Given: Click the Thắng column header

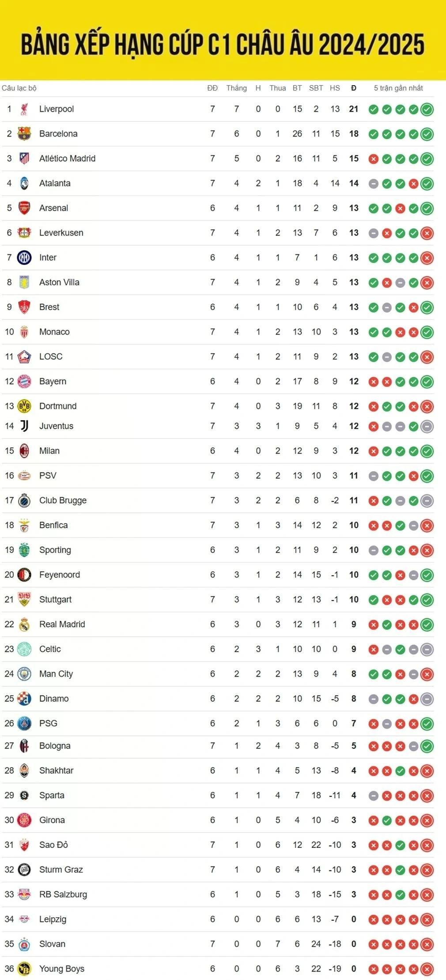Looking at the screenshot, I should click(236, 88).
